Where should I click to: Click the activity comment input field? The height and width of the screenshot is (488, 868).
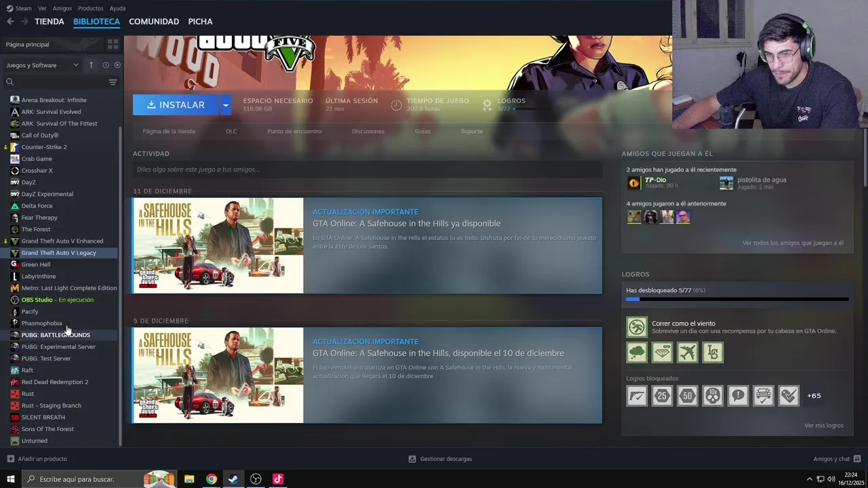click(x=367, y=169)
